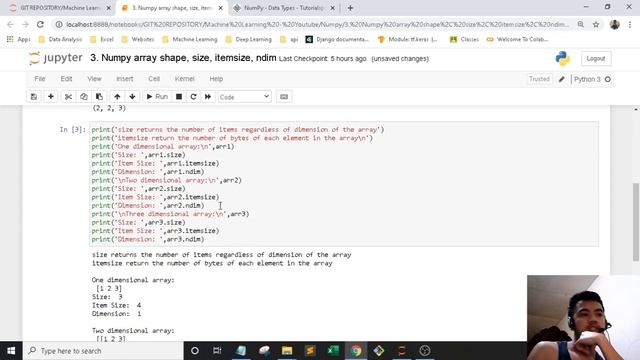Rename the notebook title
The image size is (640, 360).
[x=183, y=58]
